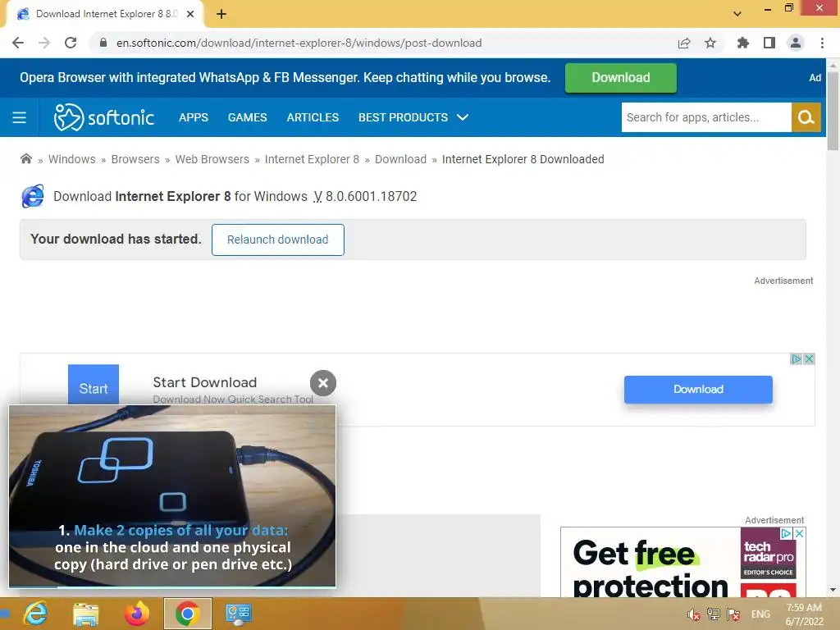Click the Relaunch download button
840x630 pixels.
click(x=277, y=240)
